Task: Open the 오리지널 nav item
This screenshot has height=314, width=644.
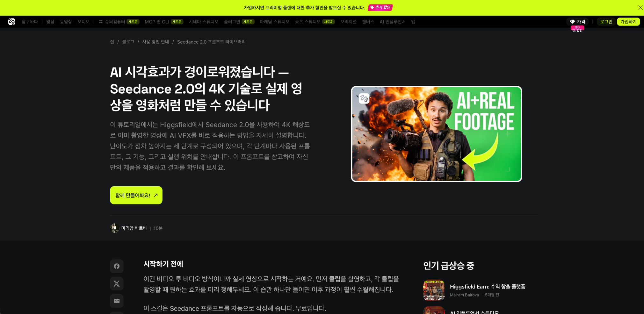Action: click(x=348, y=22)
